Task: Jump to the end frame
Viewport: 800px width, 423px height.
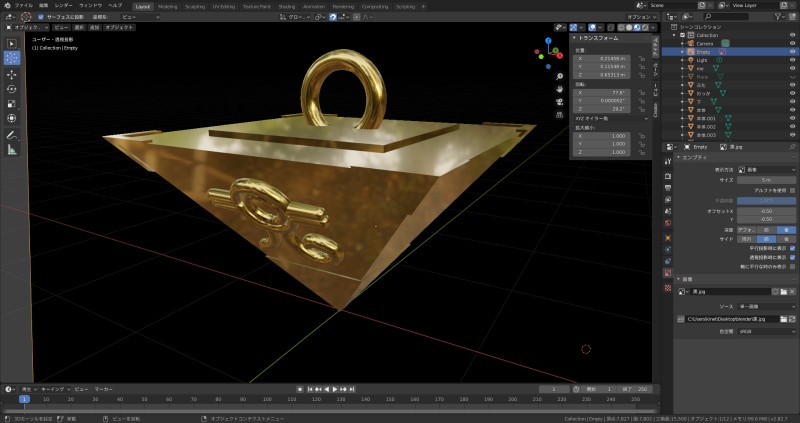Action: pos(351,389)
